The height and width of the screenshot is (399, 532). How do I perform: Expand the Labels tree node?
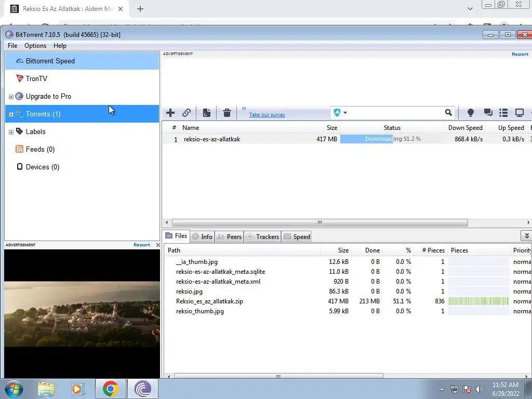click(x=11, y=132)
